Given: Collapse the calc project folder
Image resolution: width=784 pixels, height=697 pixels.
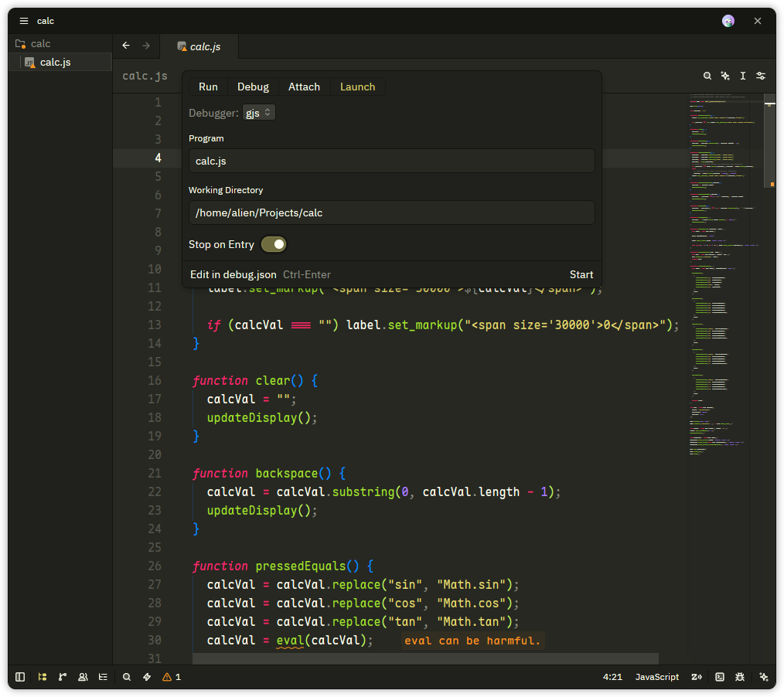Looking at the screenshot, I should (60, 44).
